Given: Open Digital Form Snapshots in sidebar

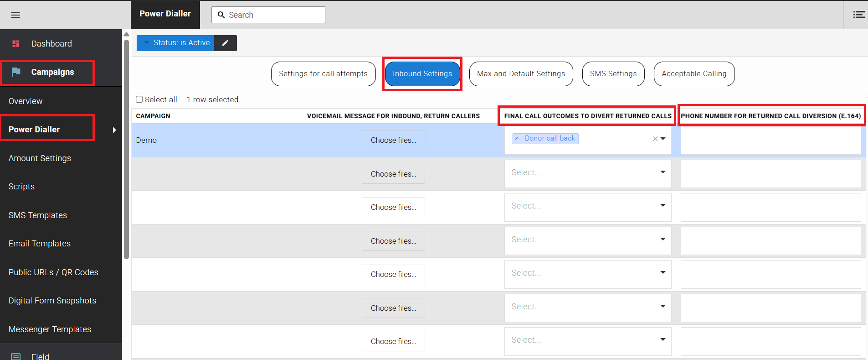Looking at the screenshot, I should click(52, 301).
